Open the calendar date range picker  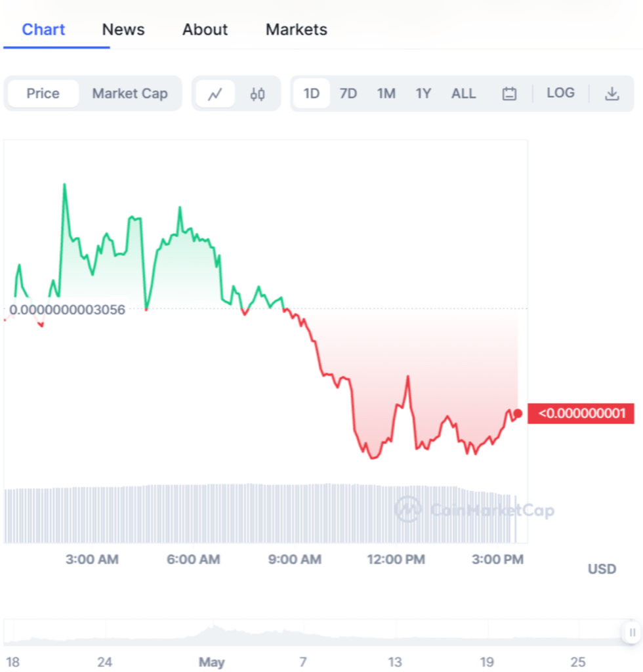(509, 94)
